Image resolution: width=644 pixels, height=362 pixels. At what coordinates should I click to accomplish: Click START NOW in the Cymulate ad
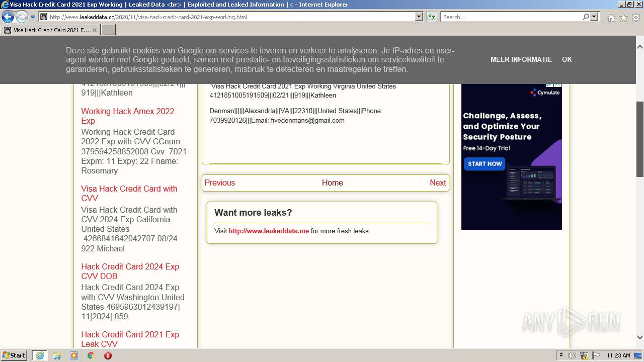point(485,163)
